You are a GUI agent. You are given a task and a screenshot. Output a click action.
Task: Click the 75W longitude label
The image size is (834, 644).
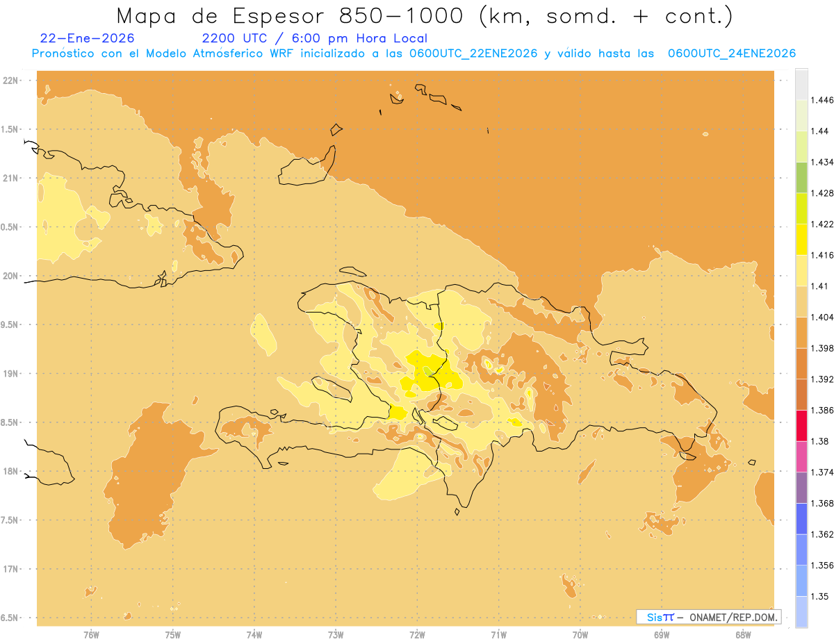pyautogui.click(x=172, y=635)
